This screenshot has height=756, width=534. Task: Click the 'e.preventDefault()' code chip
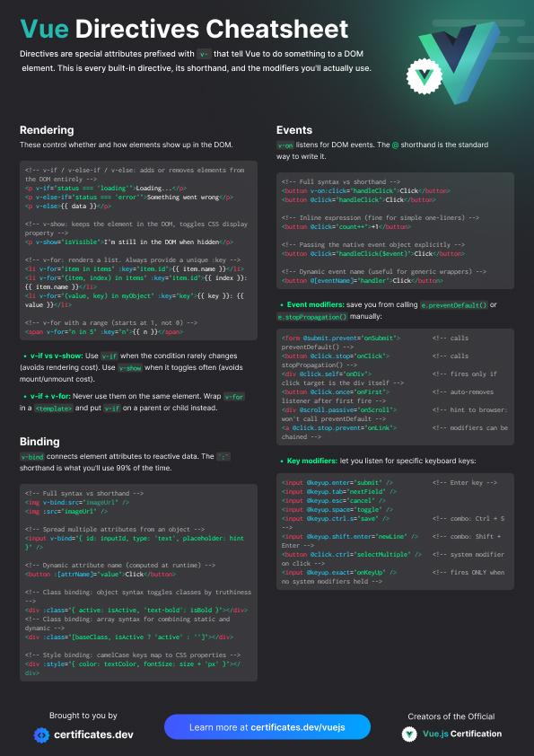click(x=453, y=305)
